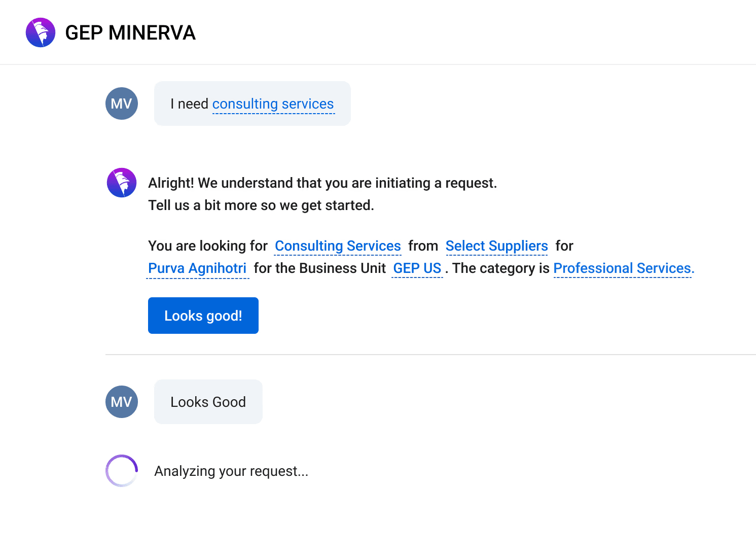Click the Minerva bot avatar beside the response
Screen dimensions: 756x556
pos(122,183)
